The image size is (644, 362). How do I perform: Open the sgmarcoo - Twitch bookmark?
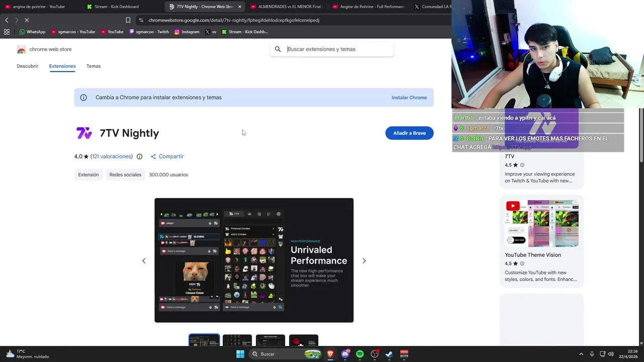click(x=149, y=32)
